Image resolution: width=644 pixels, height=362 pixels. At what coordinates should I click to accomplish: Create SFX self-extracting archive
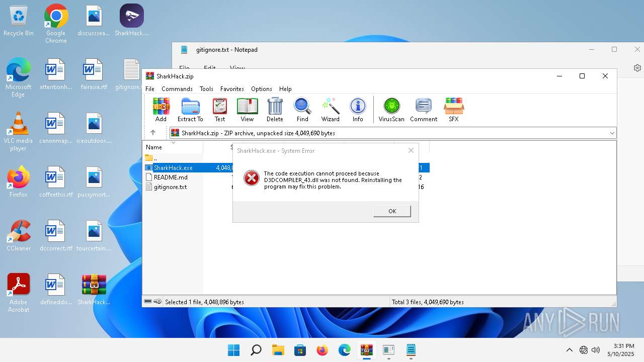(454, 110)
